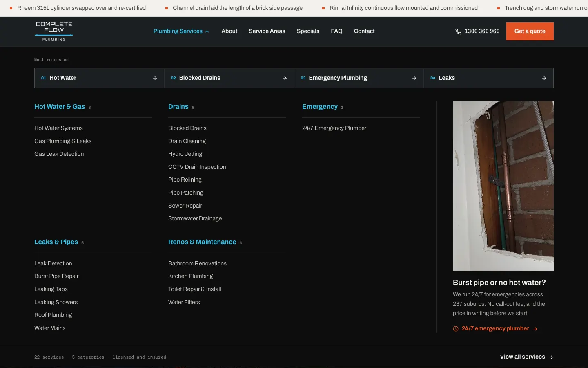Select FAQ in the top navigation
Viewport: 588px width, 368px height.
coord(336,31)
